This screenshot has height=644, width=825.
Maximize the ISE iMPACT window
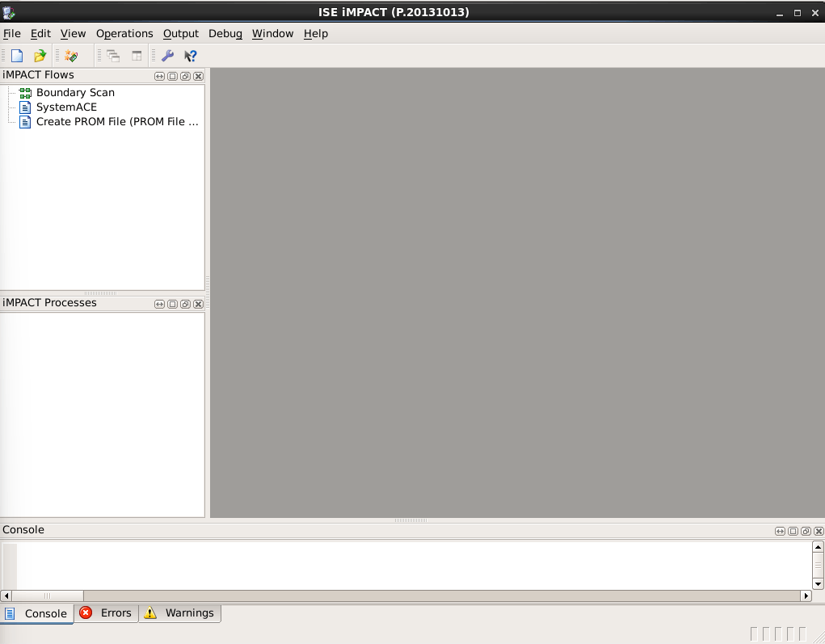798,13
